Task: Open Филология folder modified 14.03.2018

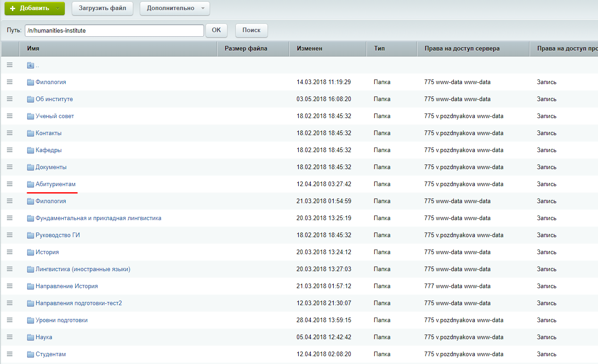Action: click(x=51, y=82)
